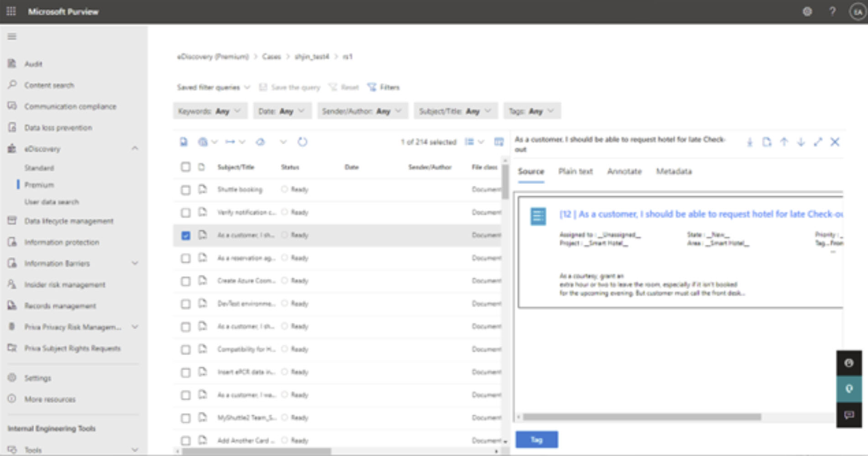Uncheck the selected As a customer row
Image resolution: width=868 pixels, height=456 pixels.
186,236
